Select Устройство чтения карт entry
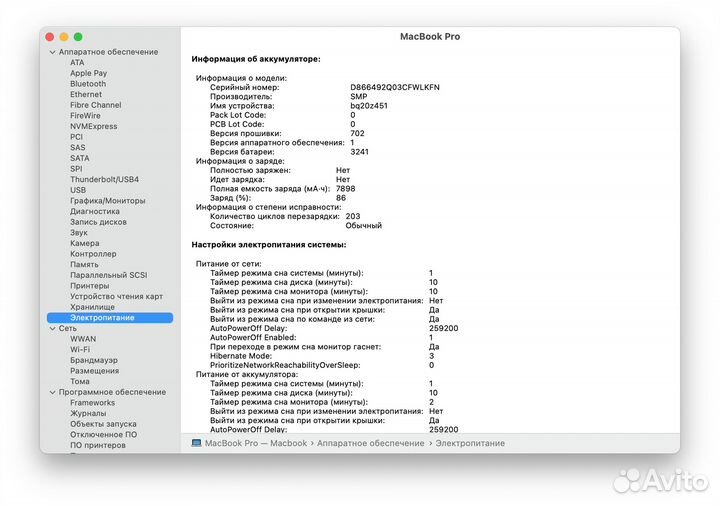The height and width of the screenshot is (506, 720). tap(116, 296)
